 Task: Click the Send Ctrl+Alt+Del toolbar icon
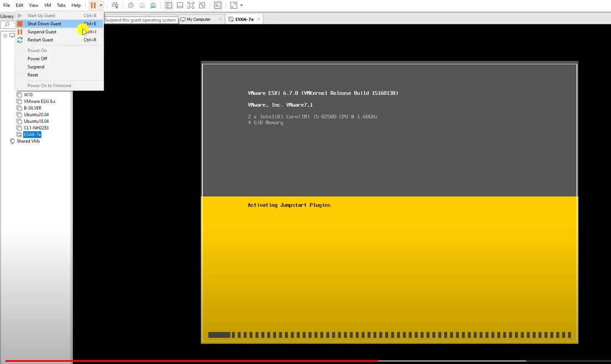tap(115, 6)
